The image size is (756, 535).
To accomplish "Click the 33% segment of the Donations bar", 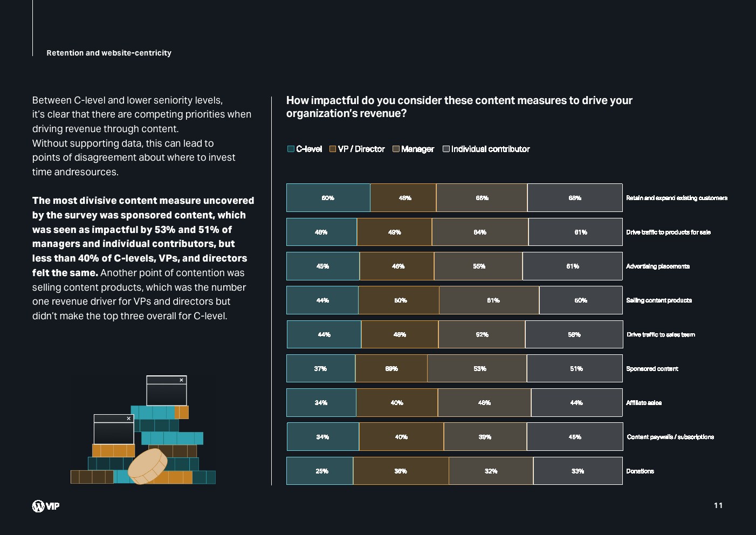I will pyautogui.click(x=578, y=471).
